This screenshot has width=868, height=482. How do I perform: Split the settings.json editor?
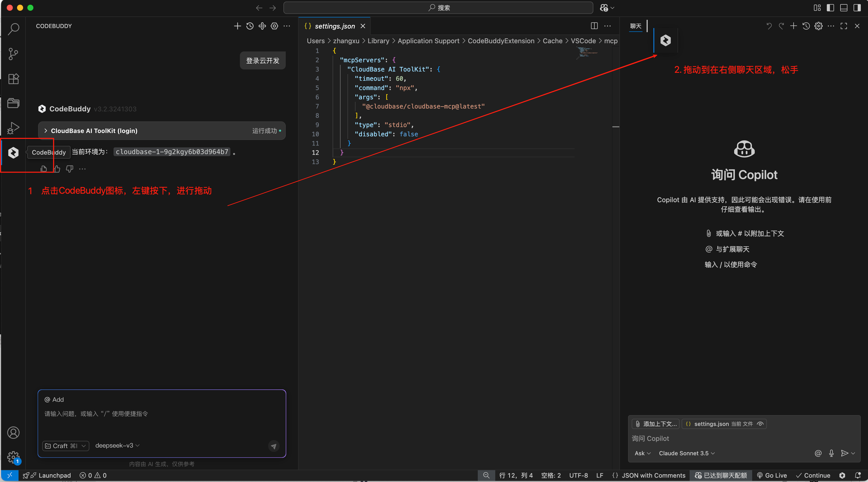pyautogui.click(x=594, y=26)
